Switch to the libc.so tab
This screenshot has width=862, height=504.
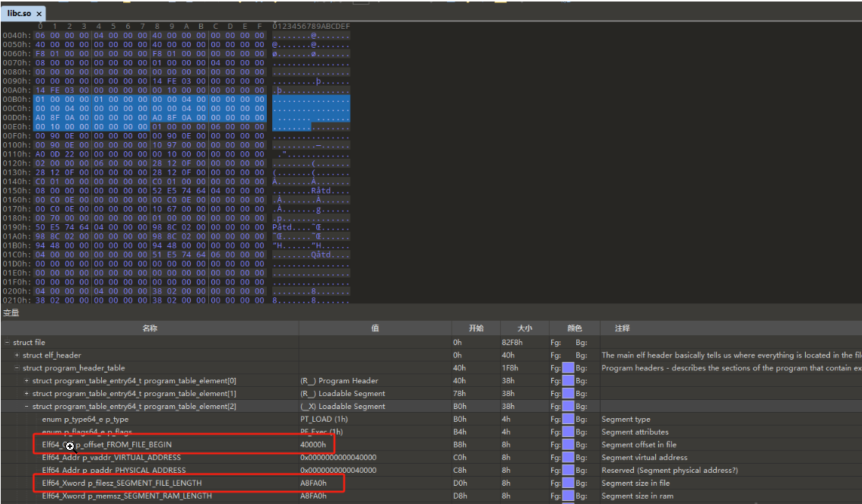pos(19,13)
